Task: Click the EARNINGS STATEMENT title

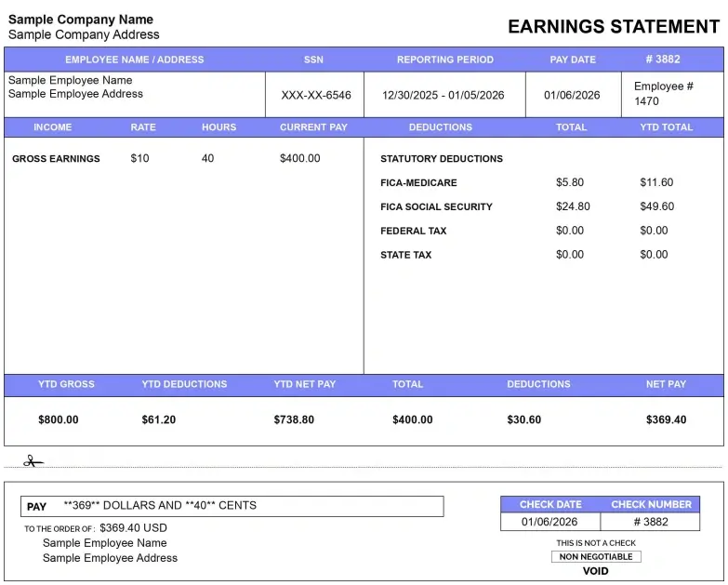Action: click(x=614, y=27)
